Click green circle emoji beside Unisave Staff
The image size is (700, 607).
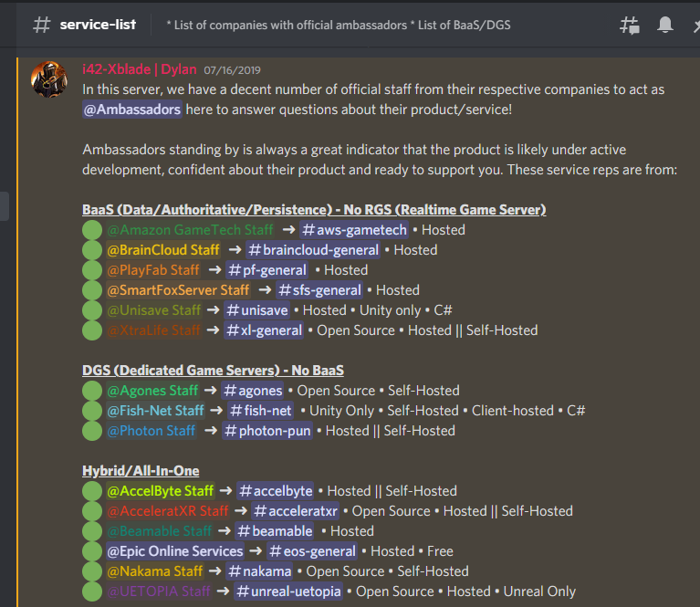tap(92, 310)
